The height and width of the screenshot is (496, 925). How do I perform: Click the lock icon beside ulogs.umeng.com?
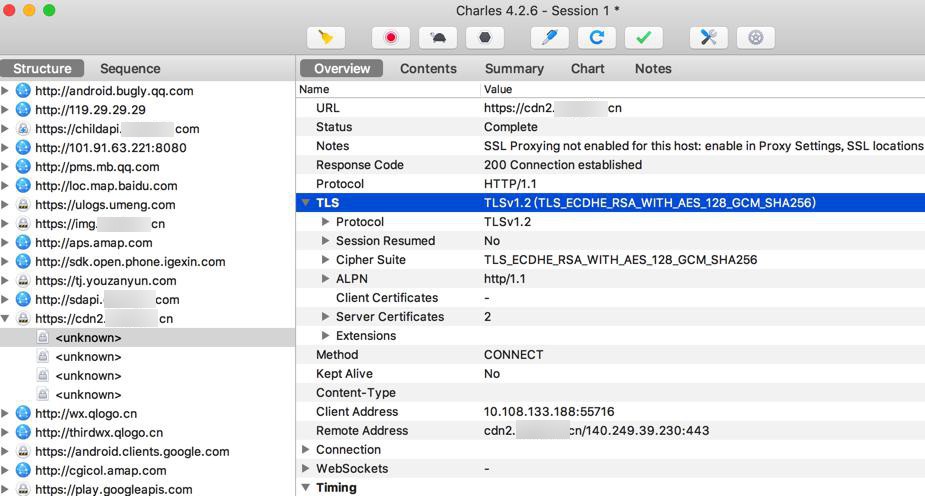[x=23, y=205]
